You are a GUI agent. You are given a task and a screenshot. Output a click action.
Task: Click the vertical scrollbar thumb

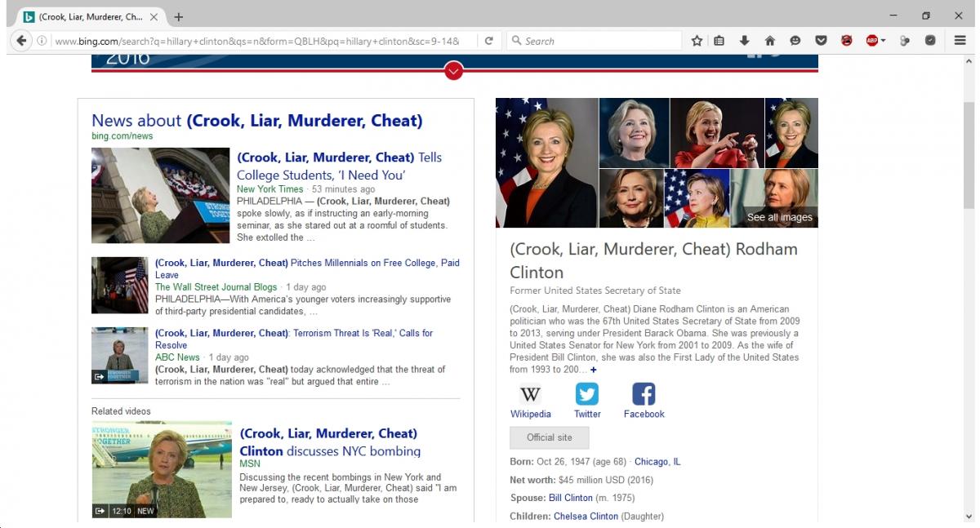tap(969, 156)
